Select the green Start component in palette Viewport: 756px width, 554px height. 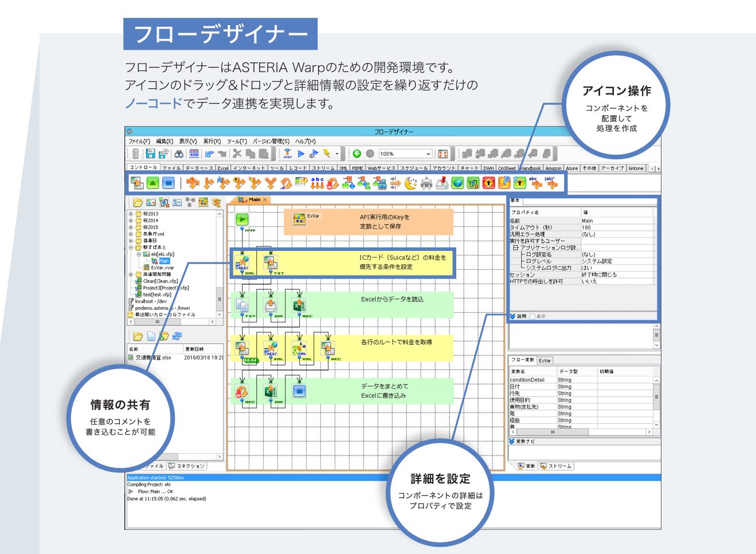pos(152,183)
